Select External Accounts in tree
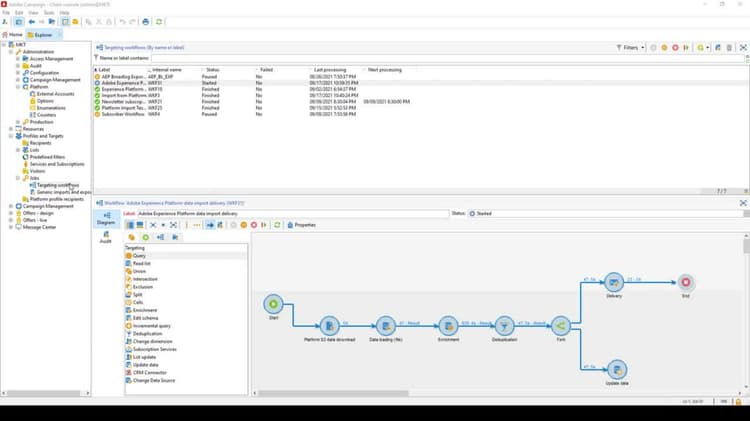Screen dimensions: 750x421 [x=55, y=94]
